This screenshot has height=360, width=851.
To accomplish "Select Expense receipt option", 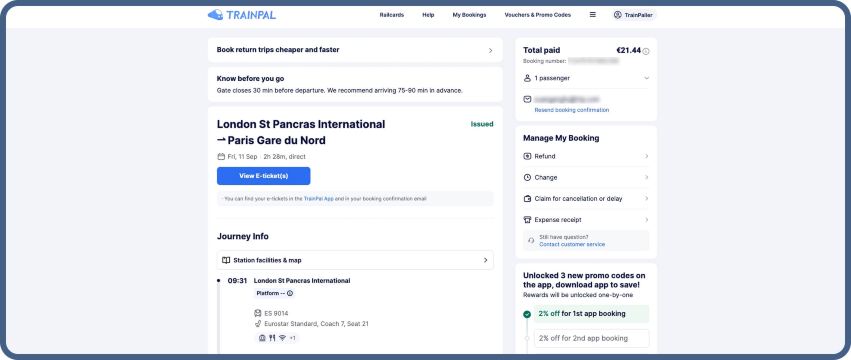I will point(586,220).
